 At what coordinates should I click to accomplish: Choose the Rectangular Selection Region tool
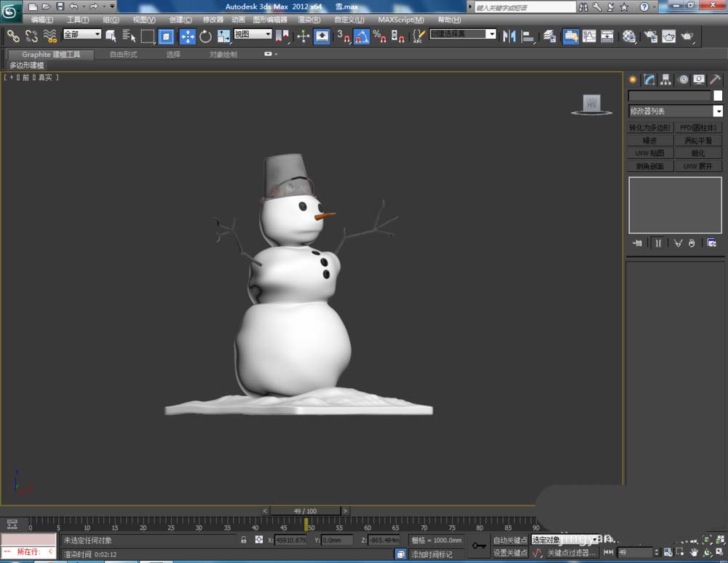pyautogui.click(x=148, y=36)
